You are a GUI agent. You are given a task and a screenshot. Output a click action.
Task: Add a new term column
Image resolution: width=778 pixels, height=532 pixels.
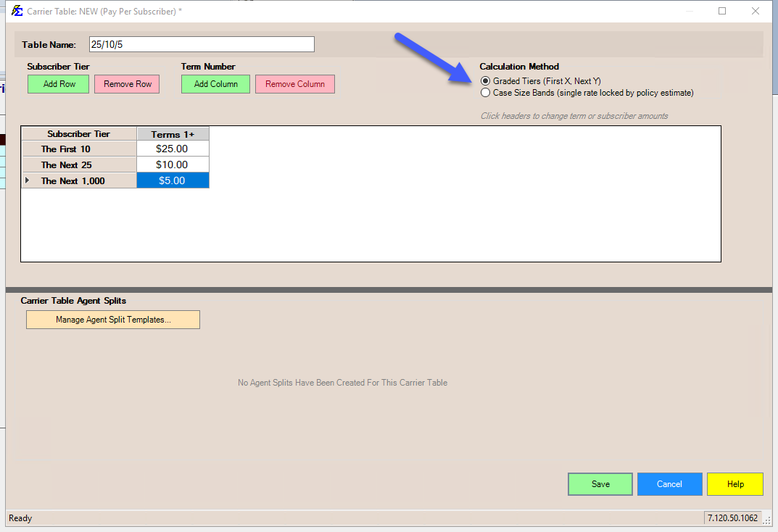coord(215,84)
